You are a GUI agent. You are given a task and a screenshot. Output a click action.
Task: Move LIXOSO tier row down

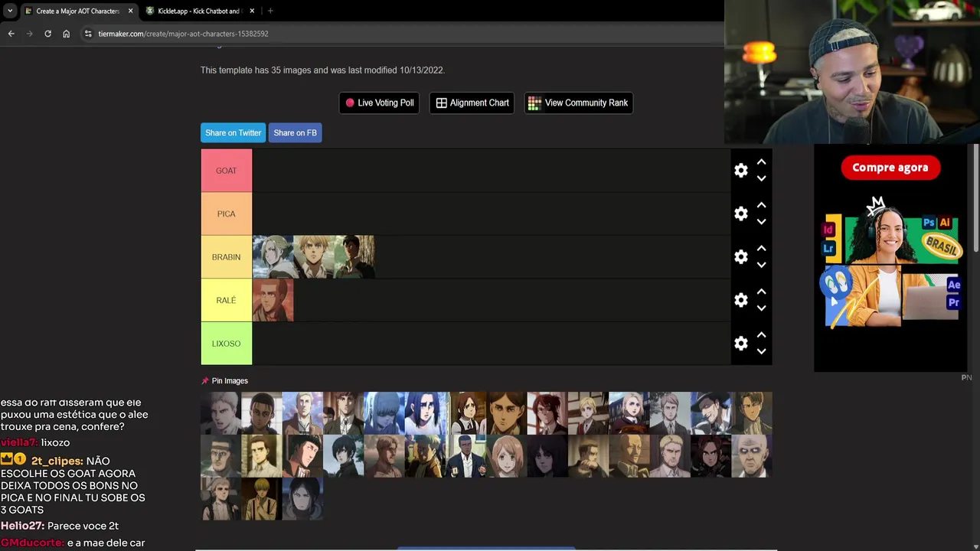point(761,351)
